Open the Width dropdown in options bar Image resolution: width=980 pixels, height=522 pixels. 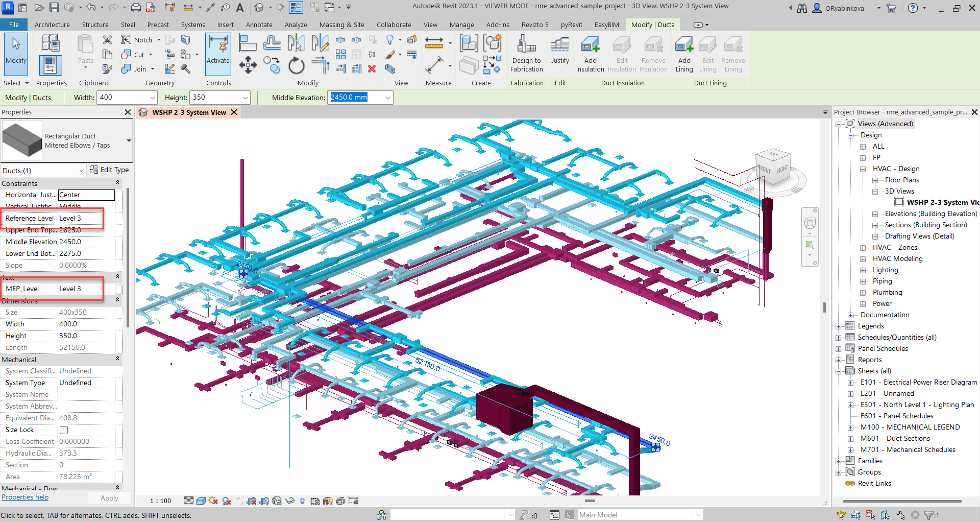(152, 98)
